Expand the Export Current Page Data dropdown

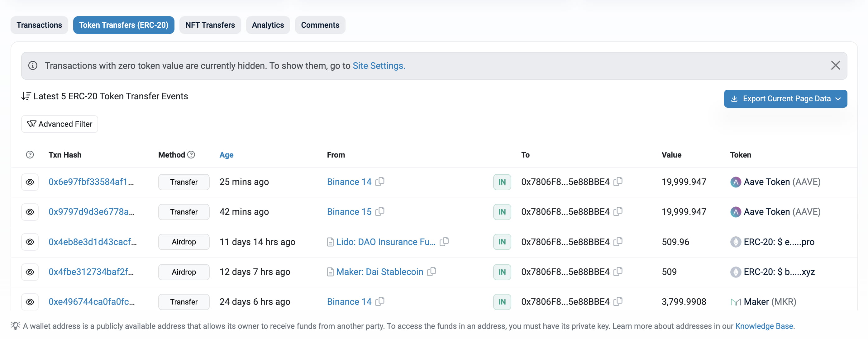(785, 99)
